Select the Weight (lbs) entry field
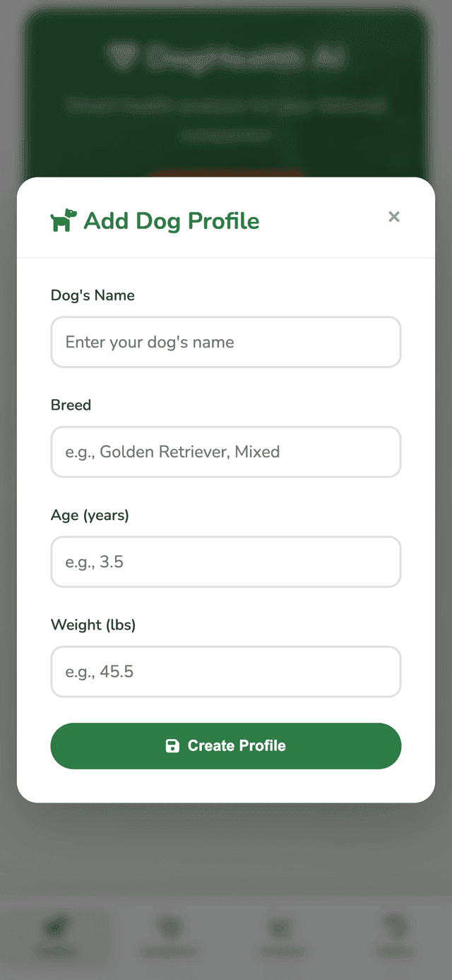 (x=226, y=671)
